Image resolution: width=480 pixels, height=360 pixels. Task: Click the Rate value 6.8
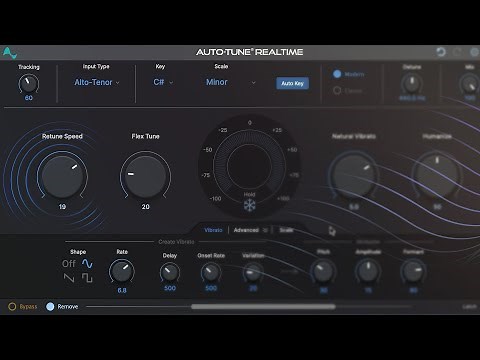pos(122,290)
